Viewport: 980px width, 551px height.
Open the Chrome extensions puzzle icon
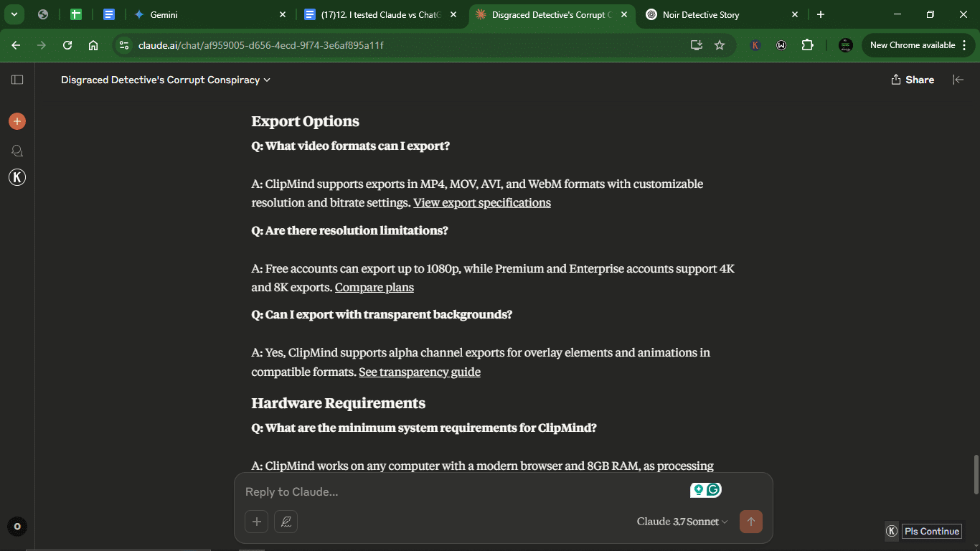coord(807,45)
